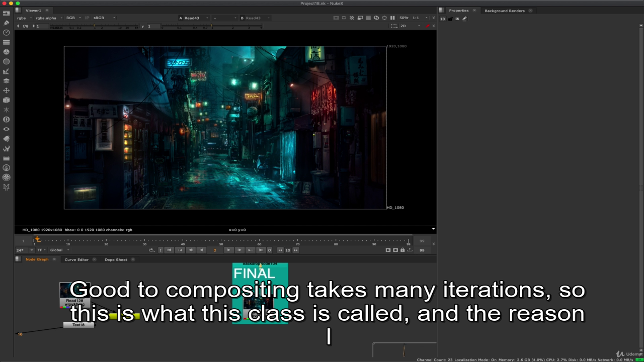The height and width of the screenshot is (362, 644).
Task: Jump to the first frame
Action: pyautogui.click(x=169, y=250)
